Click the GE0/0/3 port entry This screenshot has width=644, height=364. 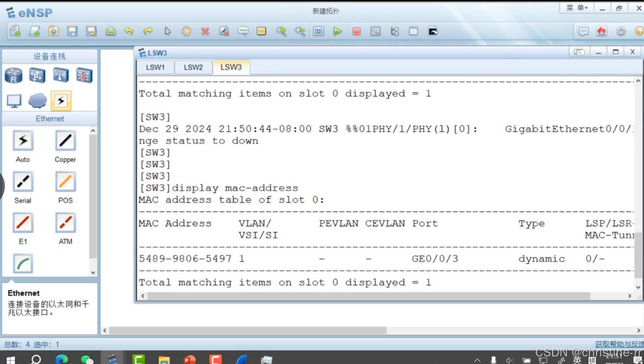tap(435, 259)
